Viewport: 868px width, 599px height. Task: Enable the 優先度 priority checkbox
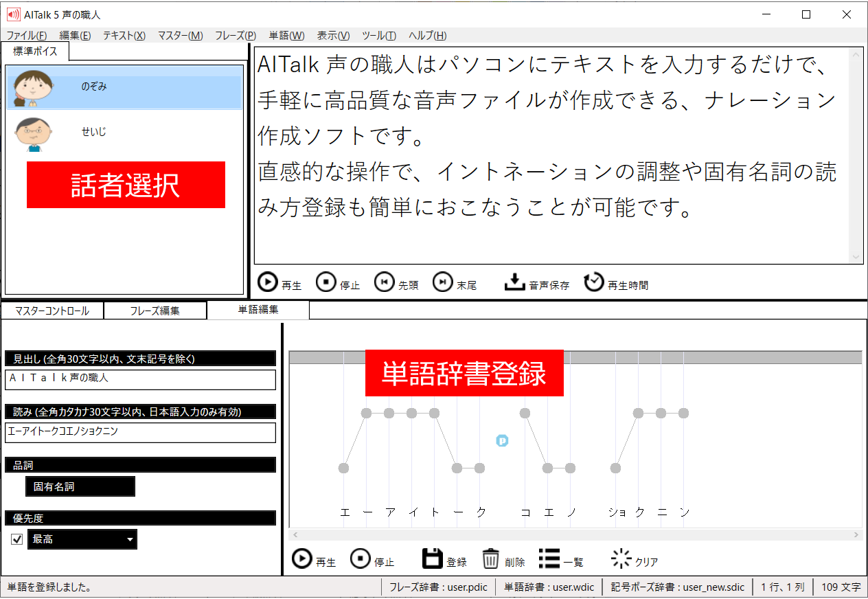(16, 539)
